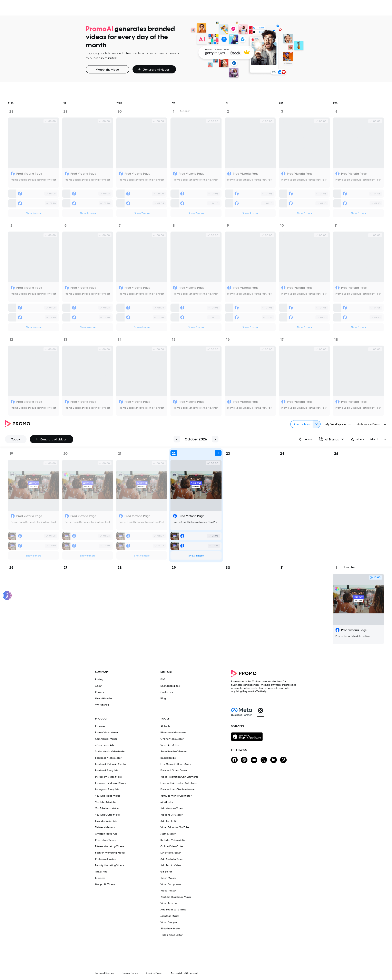Open the Automate Promo dropdown
The height and width of the screenshot is (980, 392).
click(371, 424)
